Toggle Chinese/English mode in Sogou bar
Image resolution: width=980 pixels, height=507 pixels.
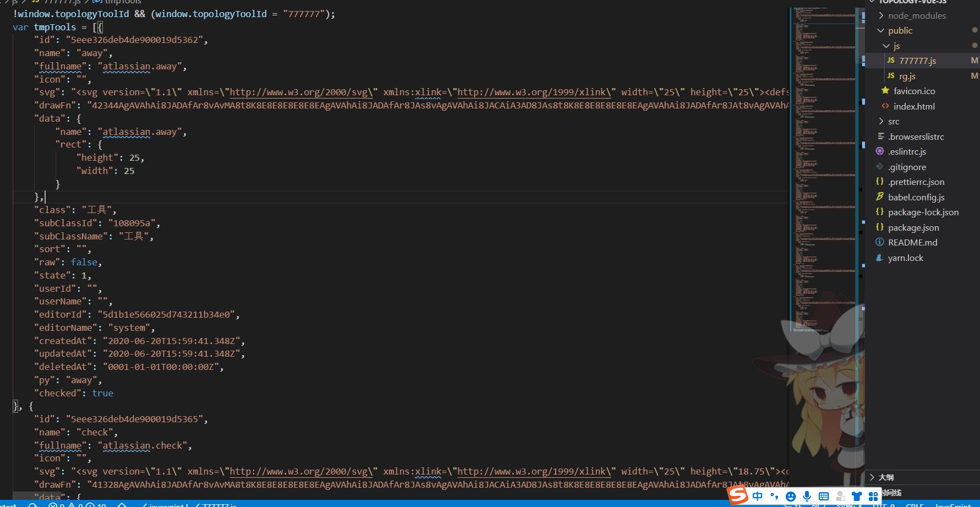click(758, 497)
